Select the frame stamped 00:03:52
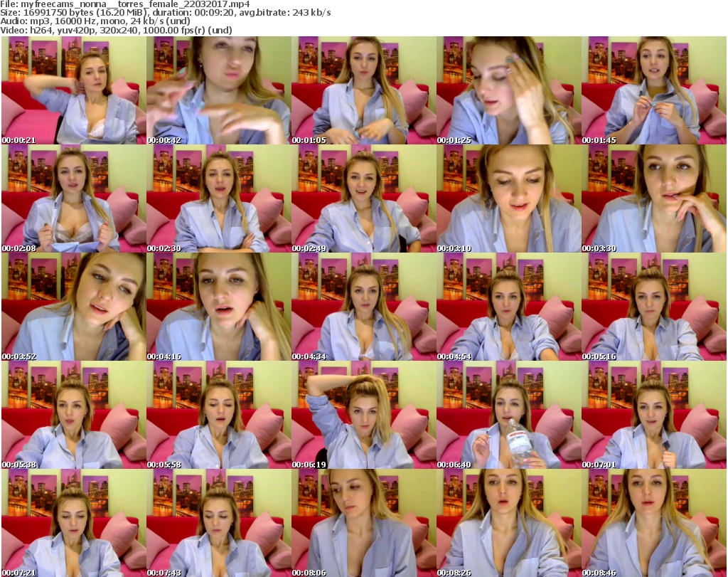The height and width of the screenshot is (577, 728). coord(74,307)
